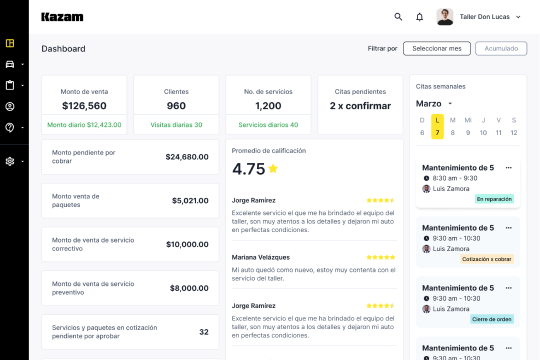Open the No. de servicios 1,200 card
The height and width of the screenshot is (360, 540).
[x=268, y=105]
